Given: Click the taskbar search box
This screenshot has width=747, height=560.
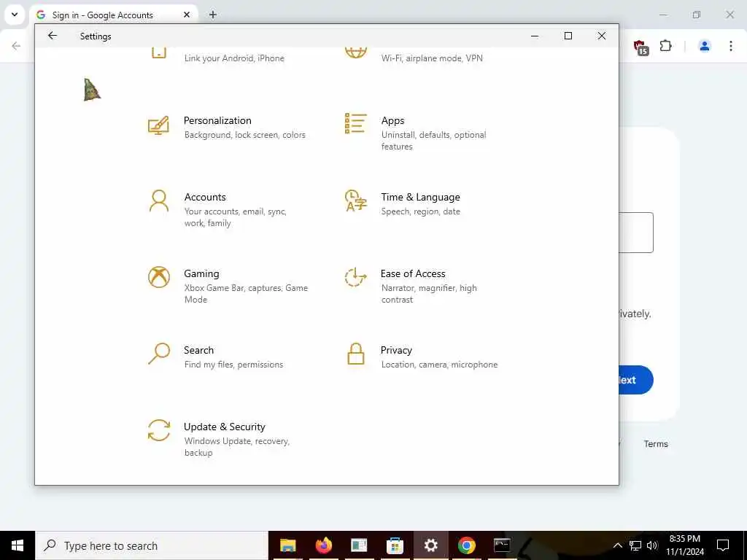Looking at the screenshot, I should point(152,545).
